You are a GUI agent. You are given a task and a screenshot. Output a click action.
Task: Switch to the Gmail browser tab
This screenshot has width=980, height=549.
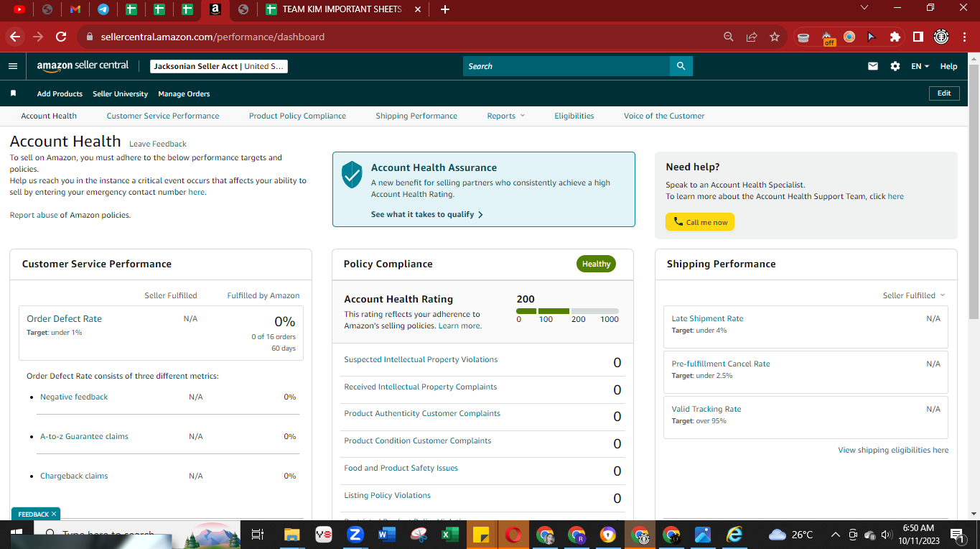coord(75,9)
